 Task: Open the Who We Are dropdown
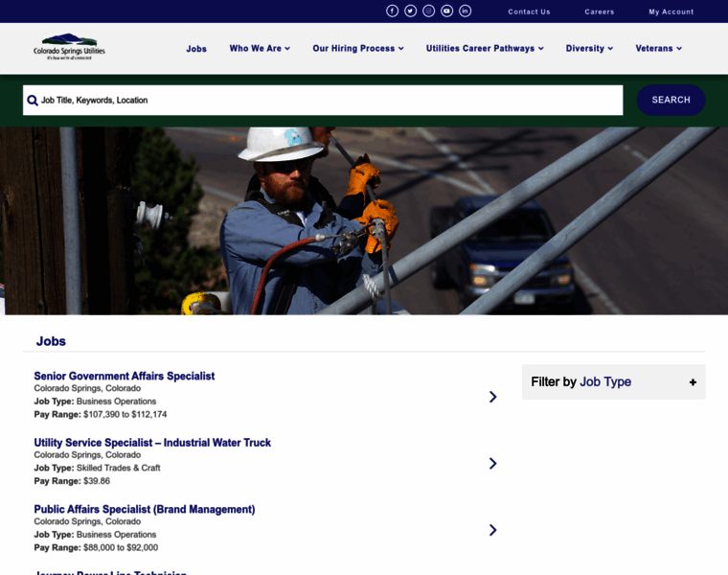click(x=260, y=48)
